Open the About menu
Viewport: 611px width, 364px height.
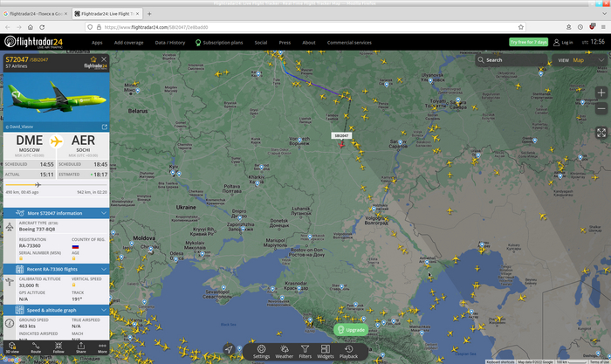[x=309, y=43]
